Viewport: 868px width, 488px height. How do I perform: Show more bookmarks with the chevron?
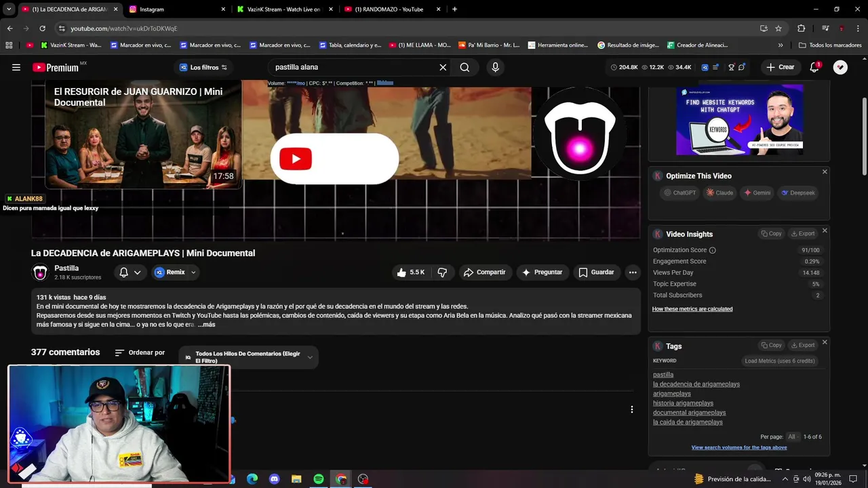tap(781, 45)
